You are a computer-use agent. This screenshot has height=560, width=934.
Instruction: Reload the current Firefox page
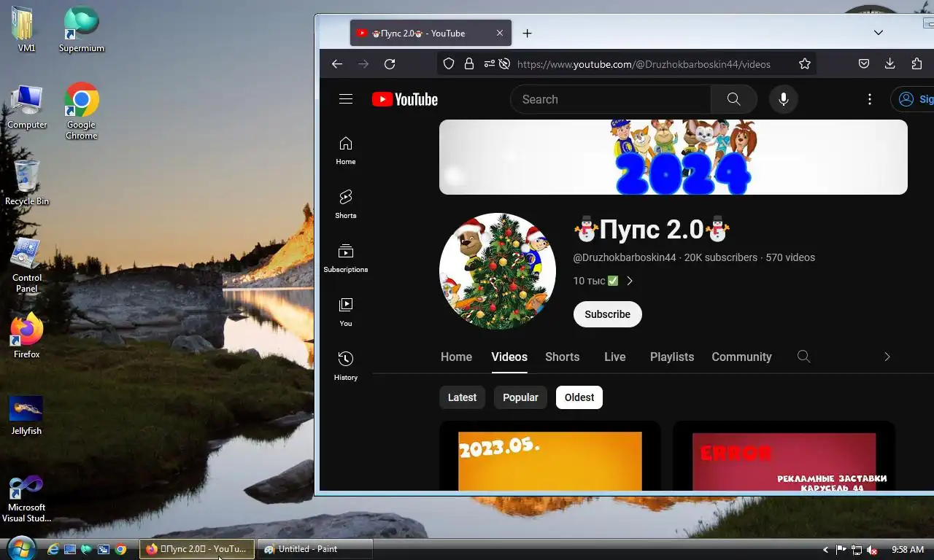390,64
